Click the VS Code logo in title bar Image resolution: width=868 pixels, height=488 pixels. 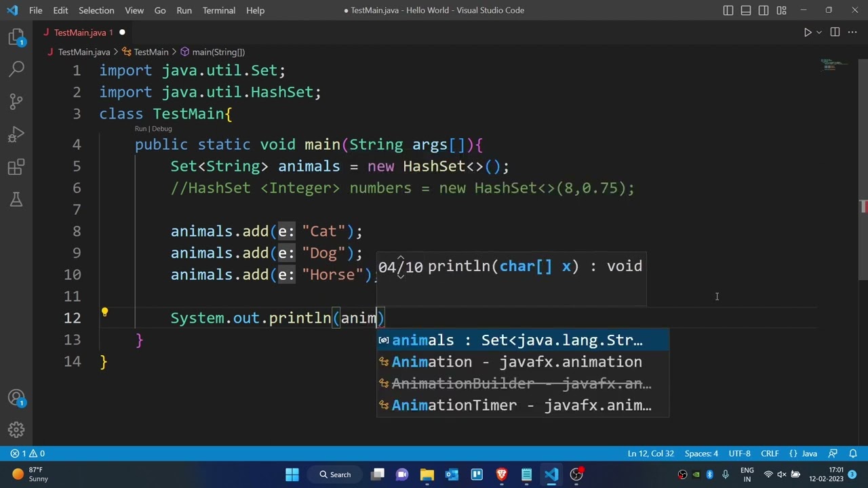pos(12,10)
